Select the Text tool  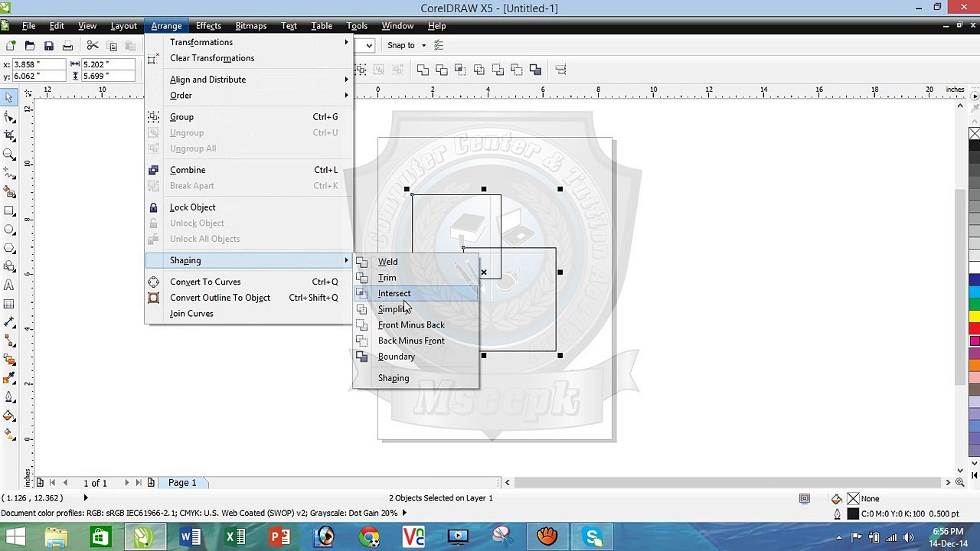(9, 285)
